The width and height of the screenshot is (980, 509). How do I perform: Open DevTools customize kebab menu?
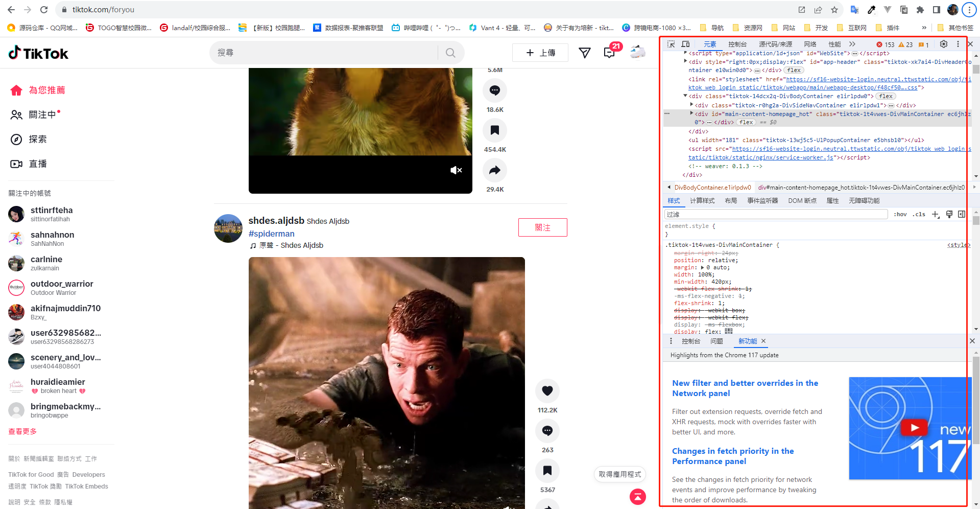coord(958,44)
